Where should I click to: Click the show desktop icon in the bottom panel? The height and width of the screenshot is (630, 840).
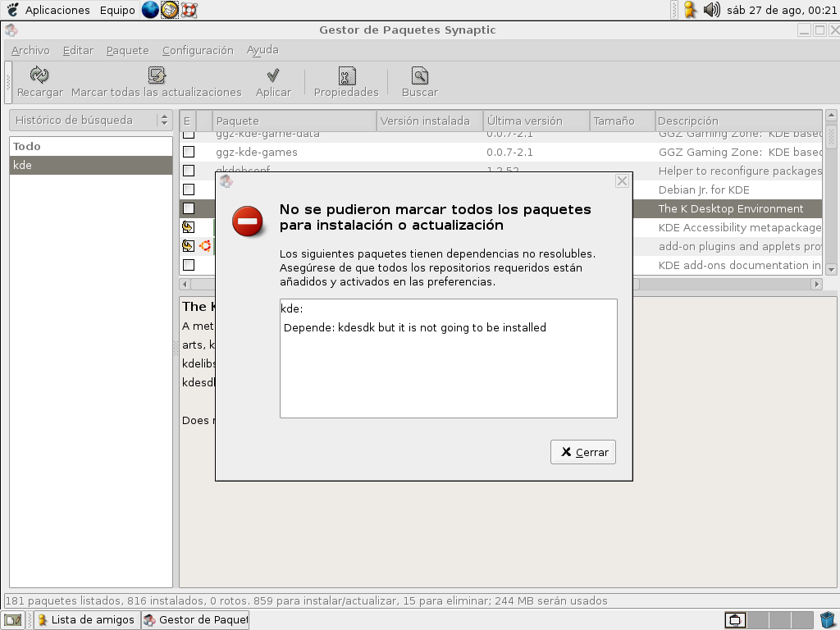coord(13,620)
